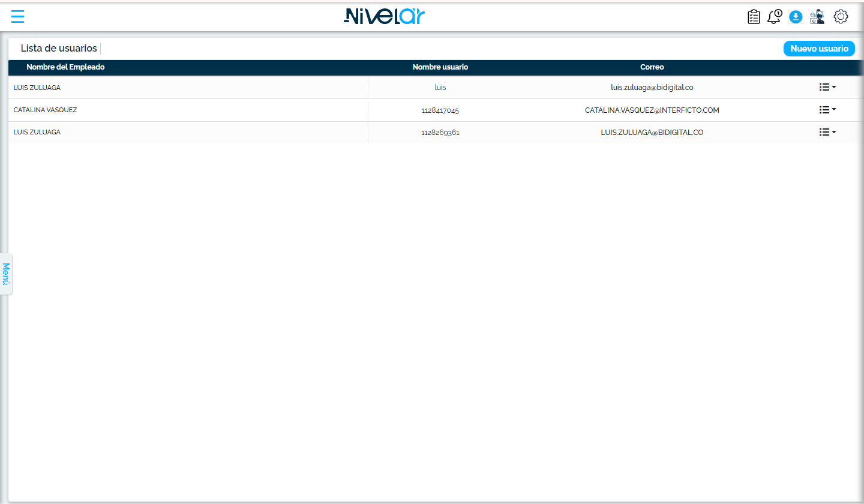Click the Nivelar logo
This screenshot has width=864, height=504.
[384, 17]
